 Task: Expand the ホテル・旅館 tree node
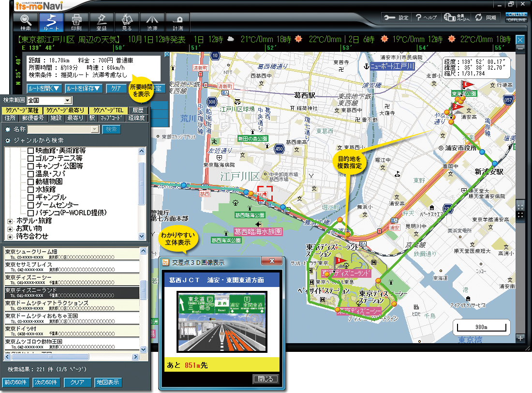point(10,221)
